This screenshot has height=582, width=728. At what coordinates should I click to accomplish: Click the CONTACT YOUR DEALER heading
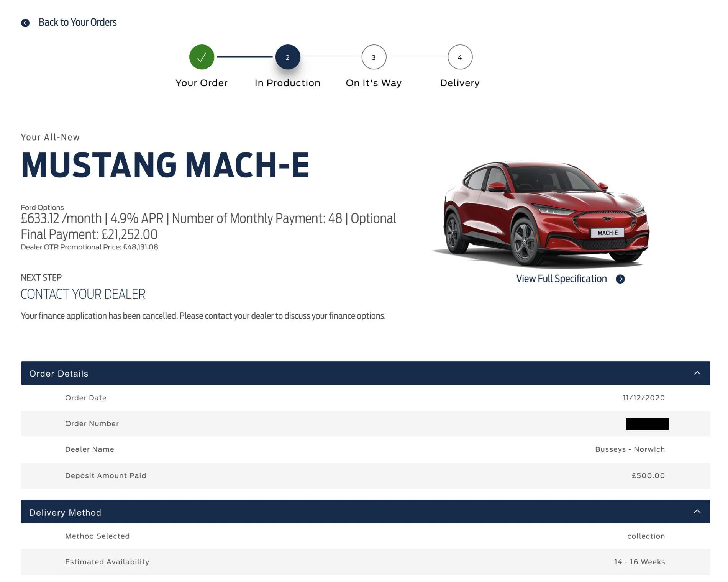pos(83,294)
